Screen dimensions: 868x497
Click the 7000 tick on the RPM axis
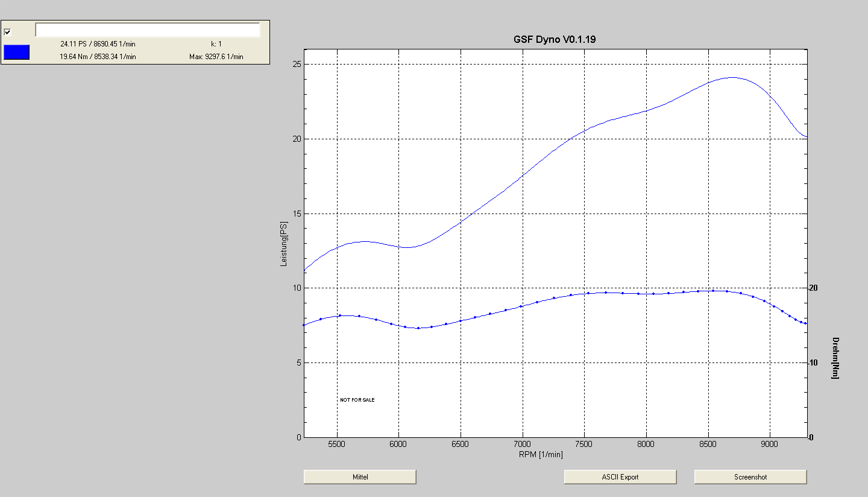pyautogui.click(x=522, y=445)
